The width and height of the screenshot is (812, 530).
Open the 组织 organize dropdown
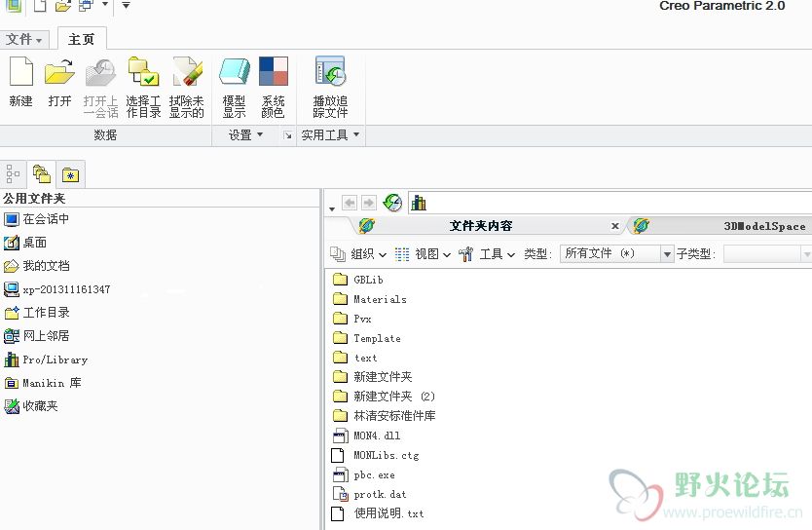tap(358, 254)
